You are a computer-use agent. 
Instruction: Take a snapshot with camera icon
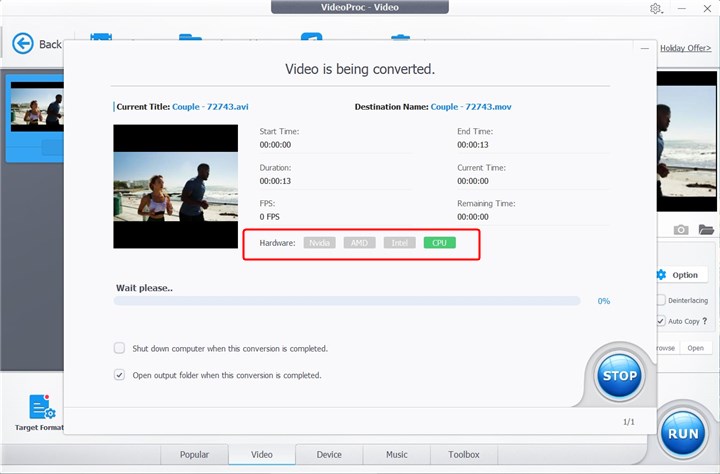(681, 229)
